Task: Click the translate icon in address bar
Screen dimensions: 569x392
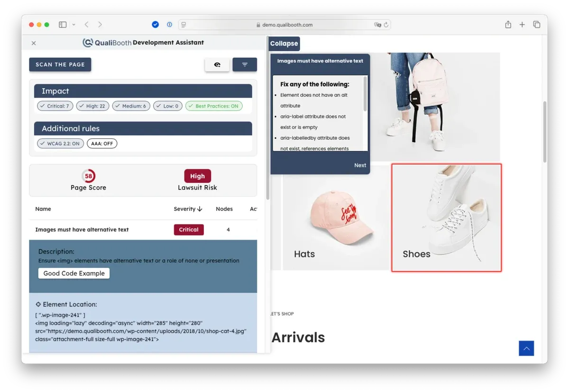Action: [x=377, y=25]
